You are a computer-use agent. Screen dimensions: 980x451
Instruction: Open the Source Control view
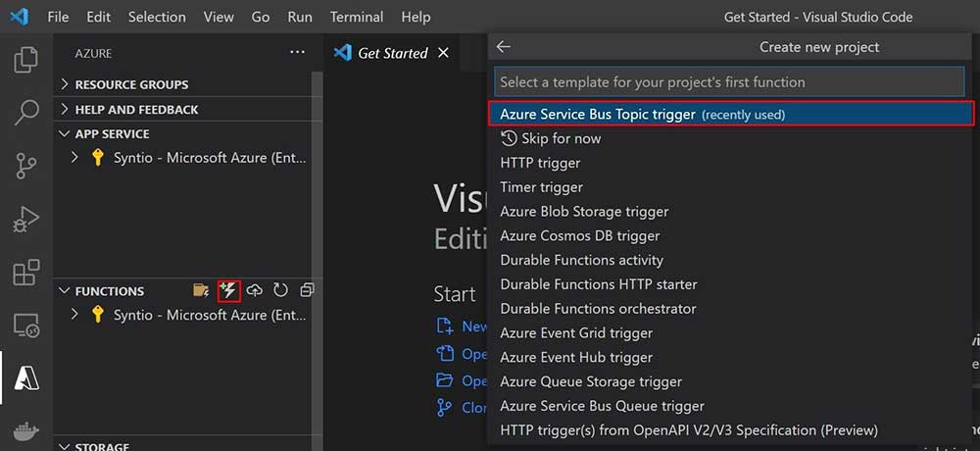[25, 166]
